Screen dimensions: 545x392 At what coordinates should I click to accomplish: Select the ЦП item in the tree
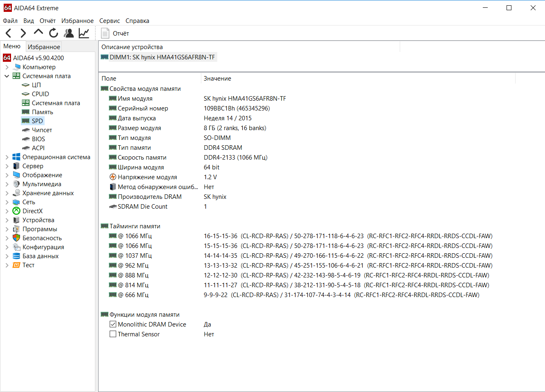coord(36,85)
